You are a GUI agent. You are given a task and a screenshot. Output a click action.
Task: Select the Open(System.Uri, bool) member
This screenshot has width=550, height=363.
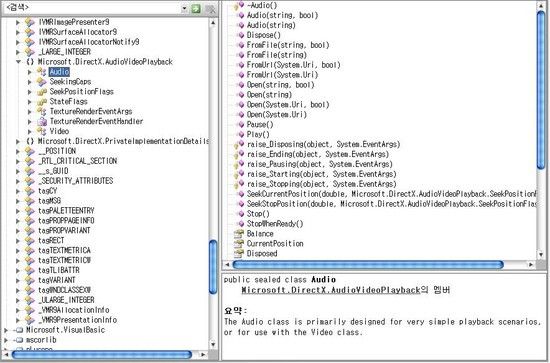point(288,105)
